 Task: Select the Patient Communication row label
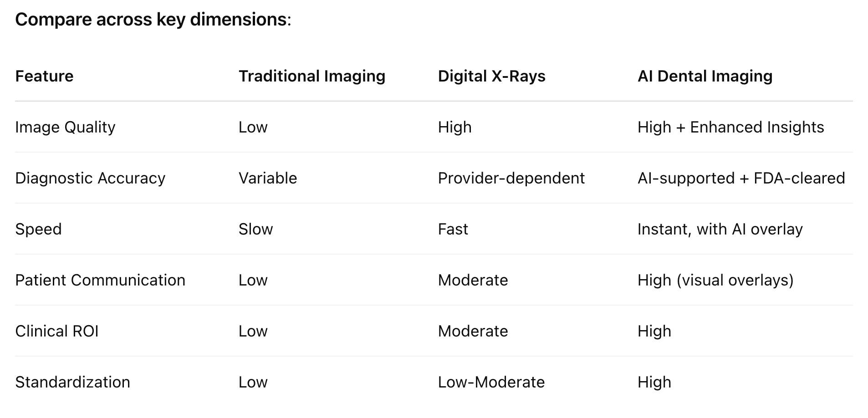click(x=100, y=280)
